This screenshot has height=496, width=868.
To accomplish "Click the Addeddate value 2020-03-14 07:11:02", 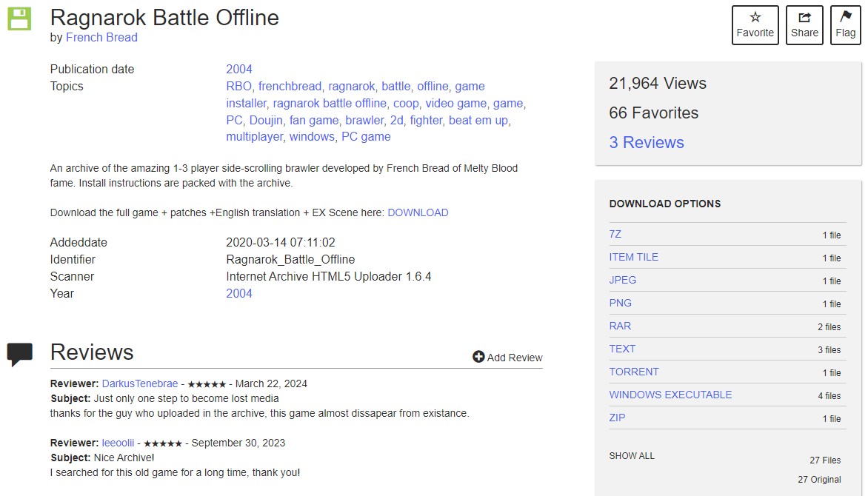I will click(281, 243).
